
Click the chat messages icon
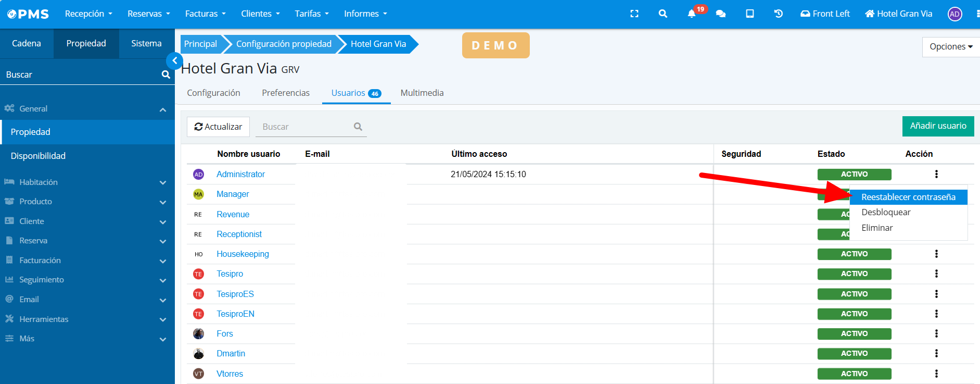[x=721, y=14]
